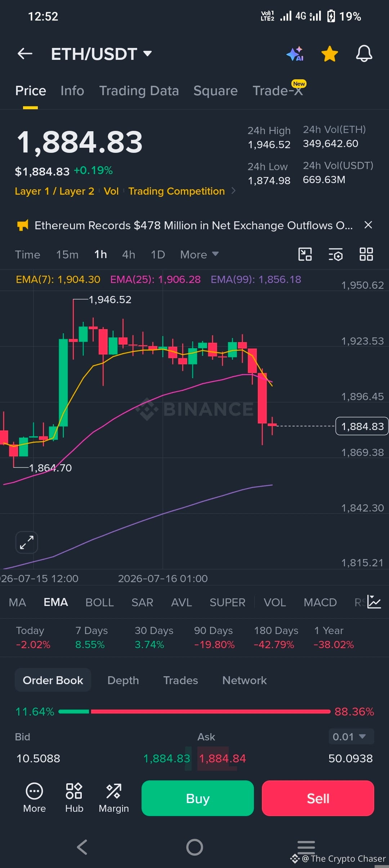This screenshot has height=868, width=389.
Task: Open the Square tab
Action: 215,90
